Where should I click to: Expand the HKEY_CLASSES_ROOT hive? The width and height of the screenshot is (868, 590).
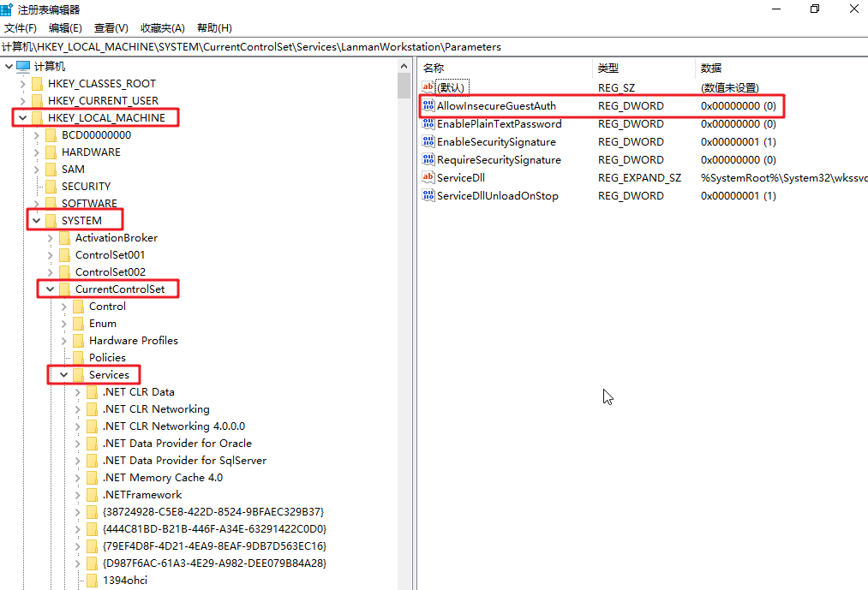(22, 84)
